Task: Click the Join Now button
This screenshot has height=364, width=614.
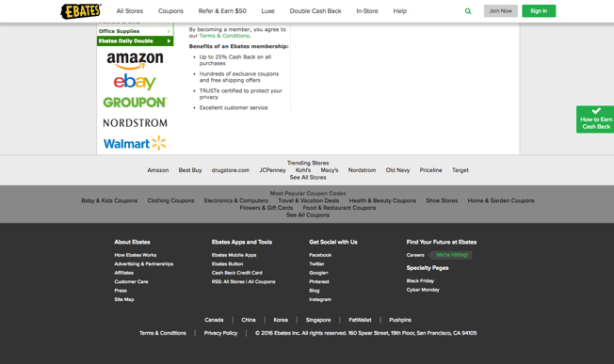Action: pos(501,11)
